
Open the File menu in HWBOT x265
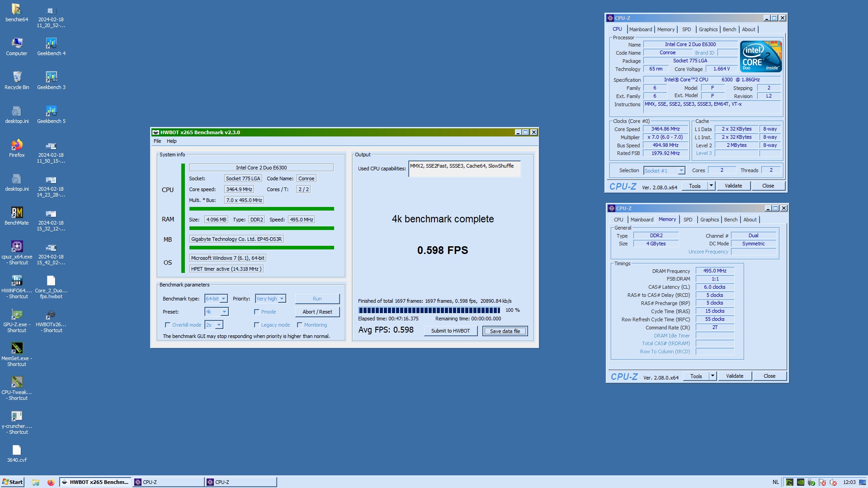click(157, 141)
